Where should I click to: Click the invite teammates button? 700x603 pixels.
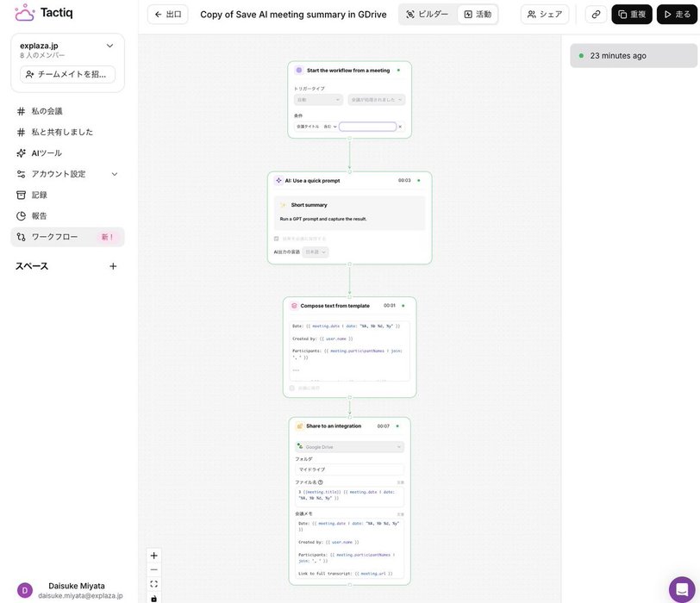(67, 74)
